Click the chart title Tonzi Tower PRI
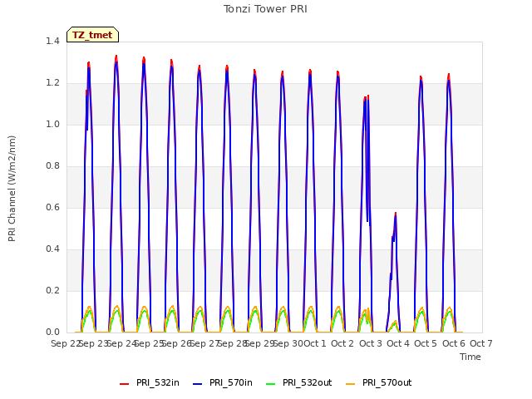This screenshot has width=532, height=399. (265, 9)
